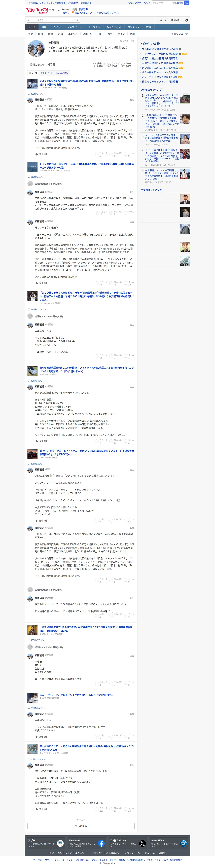The height and width of the screenshot is (868, 215).
Task: Open the トピックス一覧 link
Action: click(180, 34)
